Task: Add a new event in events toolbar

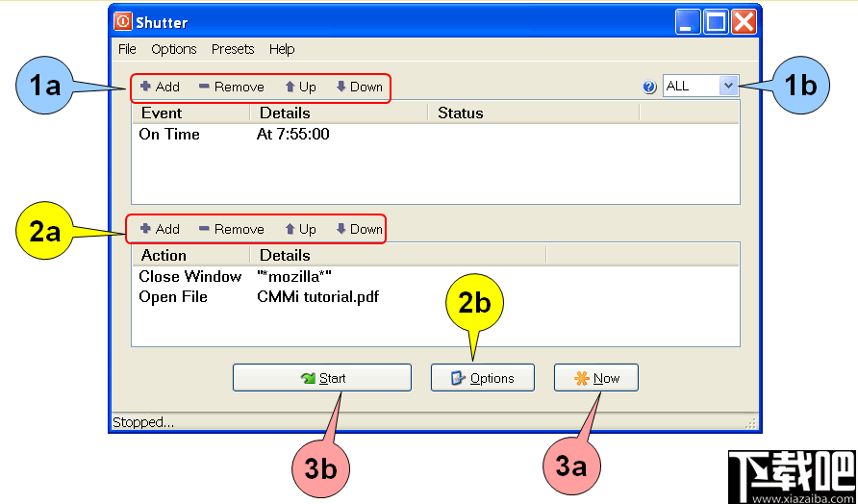Action: click(x=160, y=87)
